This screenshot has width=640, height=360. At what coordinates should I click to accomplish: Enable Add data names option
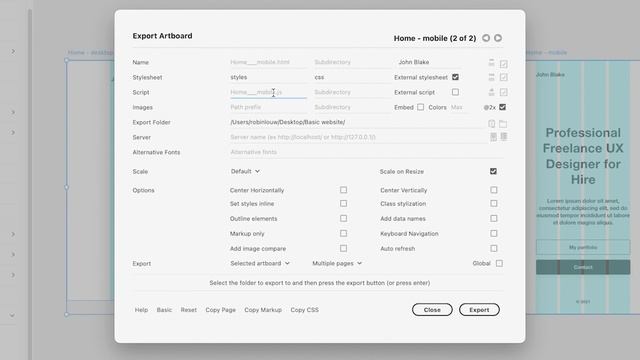[x=493, y=218]
